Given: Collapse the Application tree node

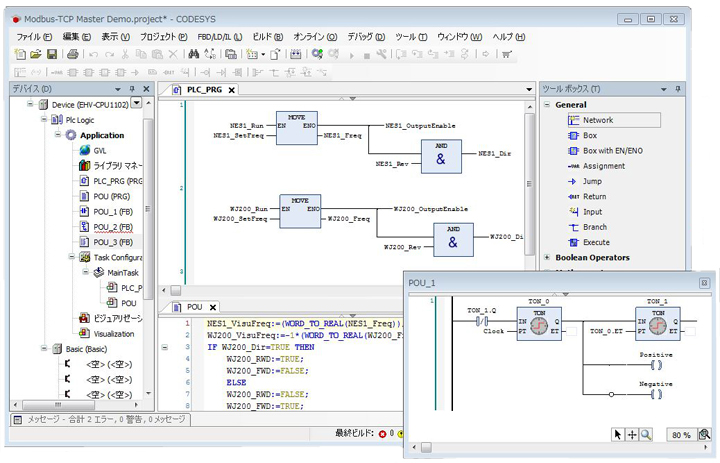Looking at the screenshot, I should click(58, 135).
